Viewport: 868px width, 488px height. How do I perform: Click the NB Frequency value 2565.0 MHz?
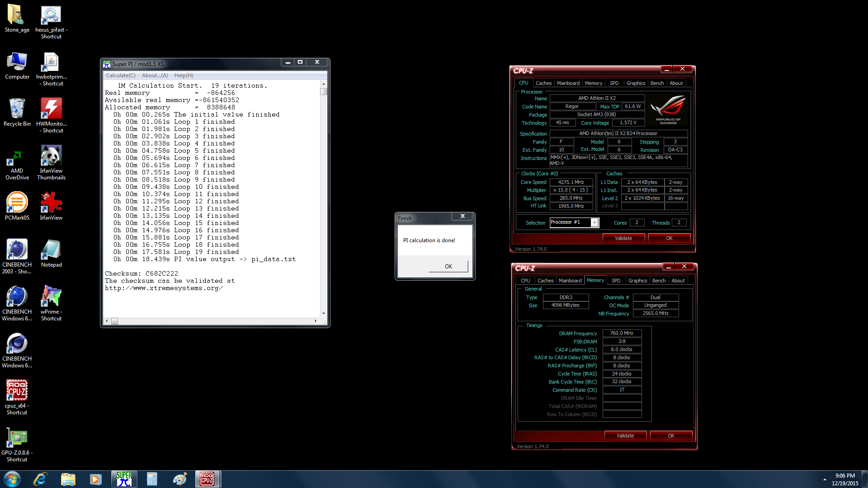656,314
